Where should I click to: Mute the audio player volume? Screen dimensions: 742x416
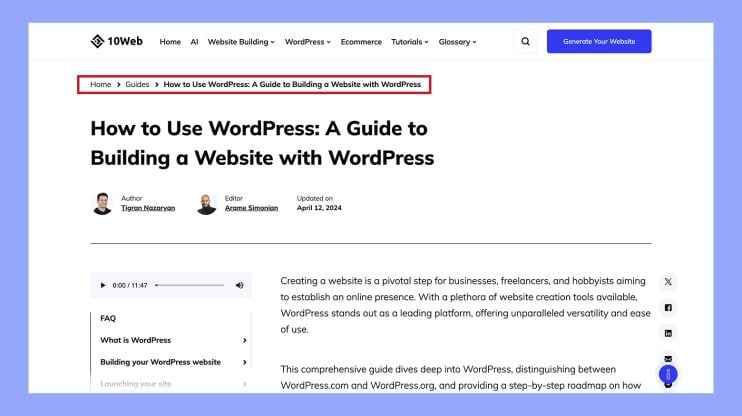[x=240, y=286]
